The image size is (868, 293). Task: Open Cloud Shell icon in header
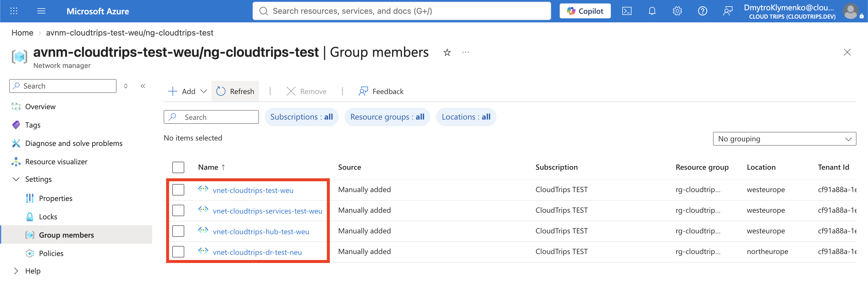click(x=627, y=11)
